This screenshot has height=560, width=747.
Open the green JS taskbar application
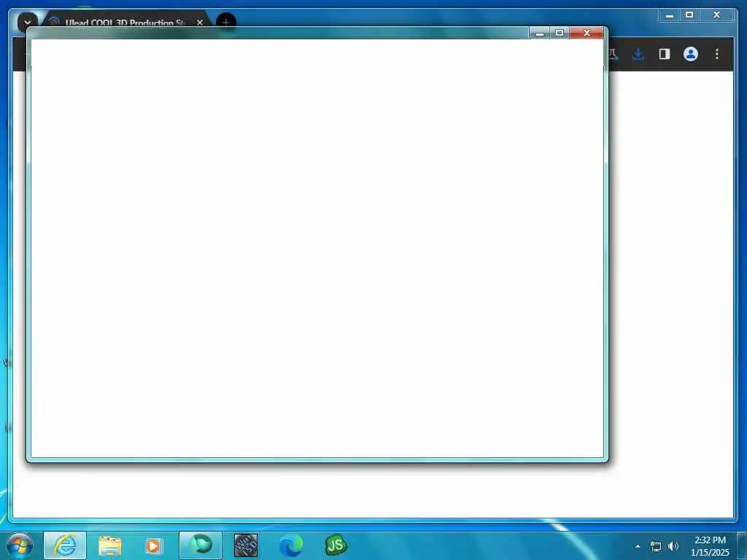pos(336,545)
